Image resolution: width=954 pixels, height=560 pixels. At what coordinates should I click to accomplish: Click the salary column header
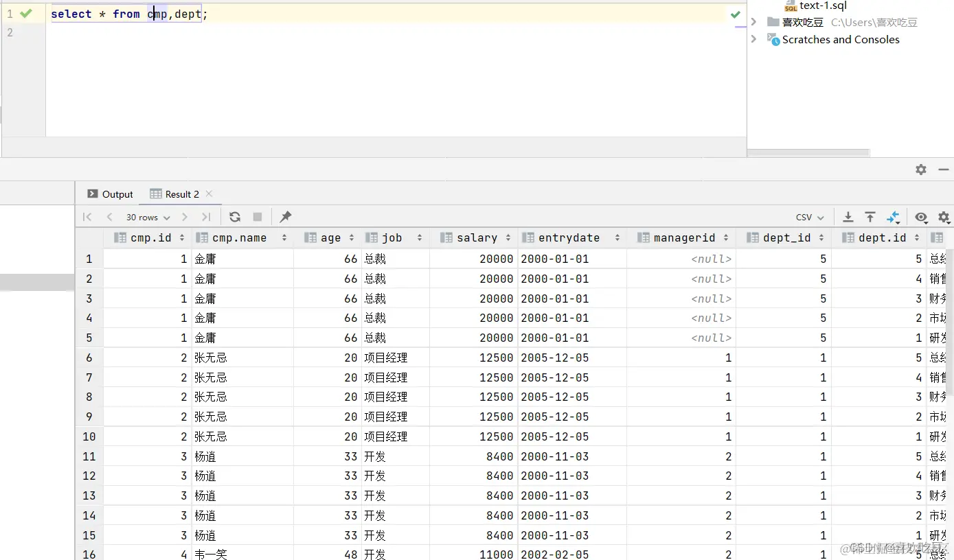474,237
